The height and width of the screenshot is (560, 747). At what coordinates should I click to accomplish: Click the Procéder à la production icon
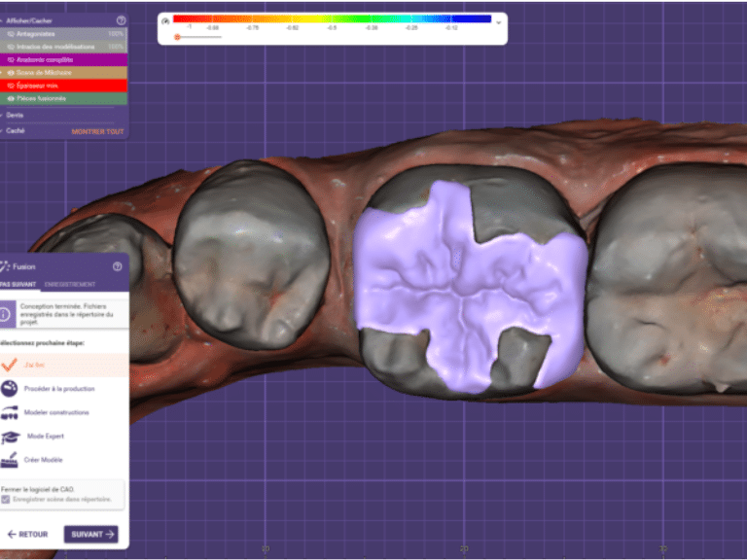point(9,388)
